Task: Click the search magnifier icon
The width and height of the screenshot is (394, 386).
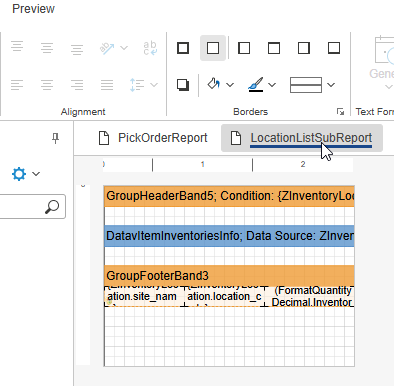Action: coord(52,207)
